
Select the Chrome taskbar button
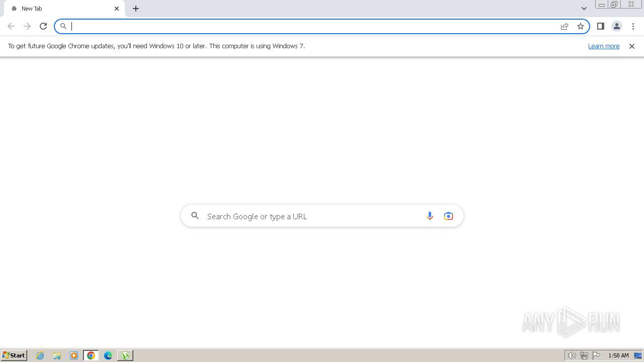point(91,355)
